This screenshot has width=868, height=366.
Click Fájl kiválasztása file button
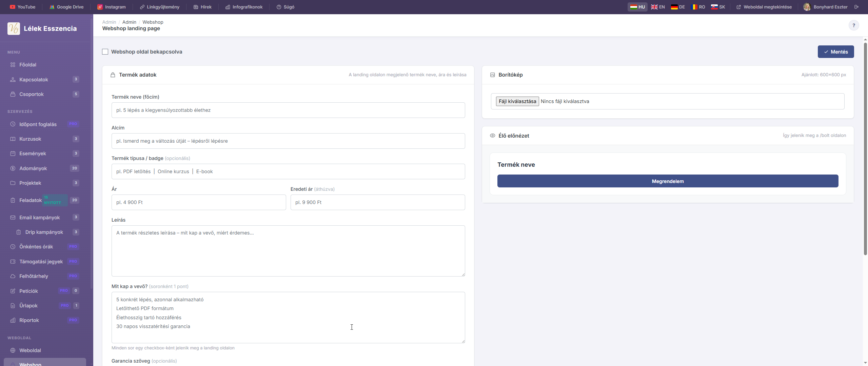tap(517, 101)
